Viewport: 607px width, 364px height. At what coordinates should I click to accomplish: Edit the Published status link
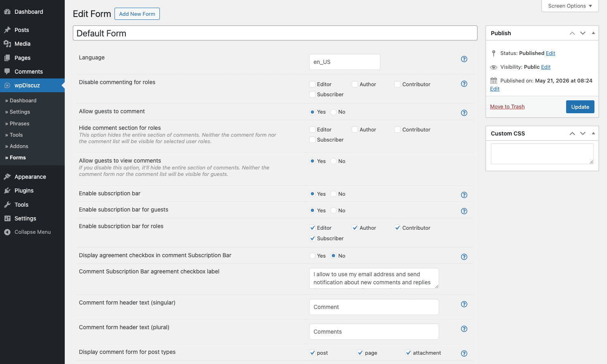tap(550, 53)
